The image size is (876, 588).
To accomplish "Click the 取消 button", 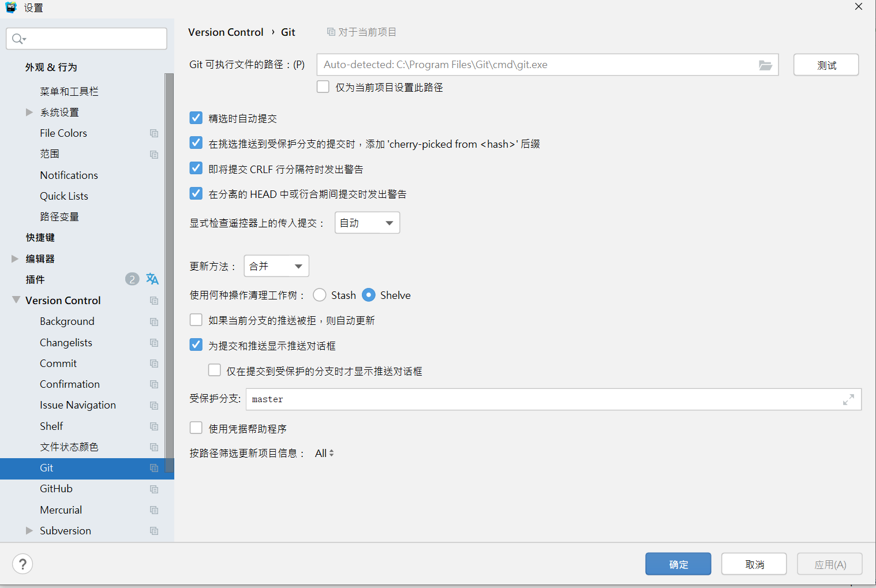I will point(754,564).
